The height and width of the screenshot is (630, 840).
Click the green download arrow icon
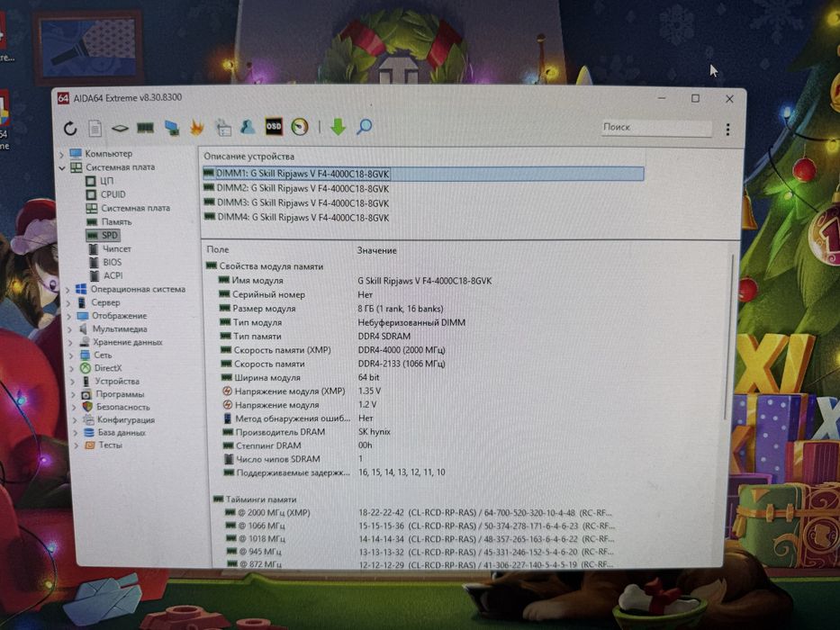(x=338, y=126)
